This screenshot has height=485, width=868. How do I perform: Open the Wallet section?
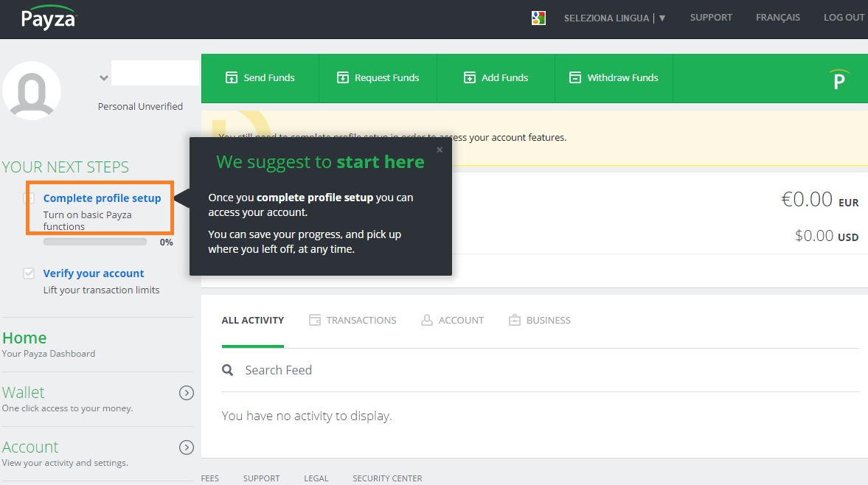click(24, 393)
